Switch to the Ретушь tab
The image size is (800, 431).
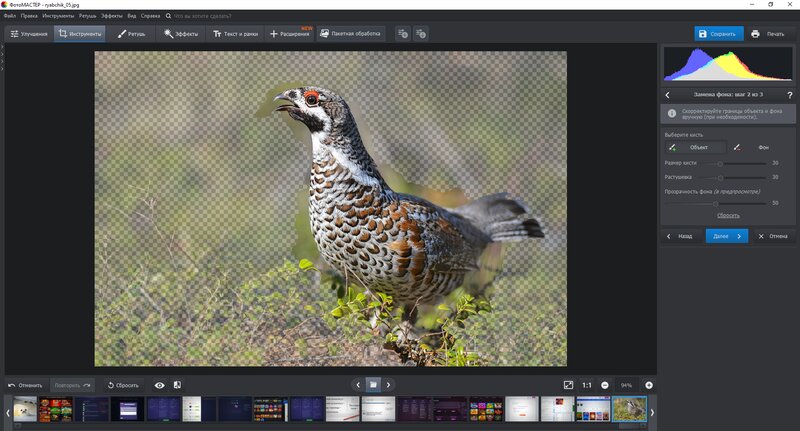pyautogui.click(x=131, y=34)
